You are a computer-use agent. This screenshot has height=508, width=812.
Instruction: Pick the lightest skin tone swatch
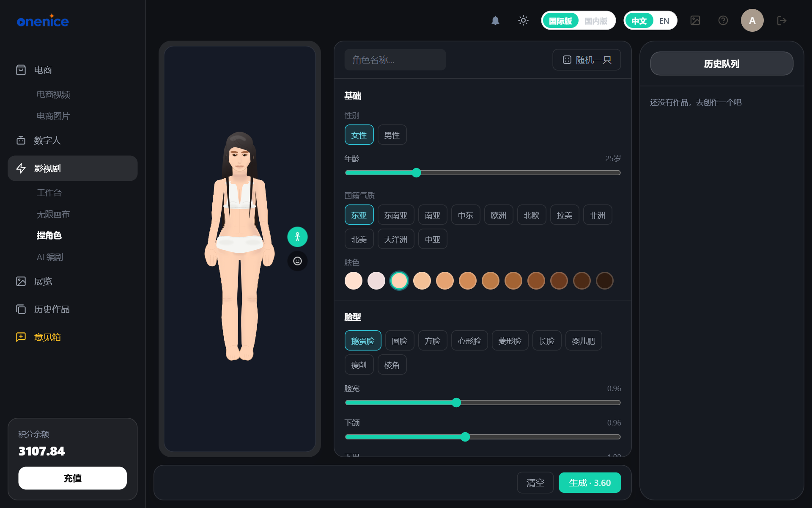coord(354,281)
